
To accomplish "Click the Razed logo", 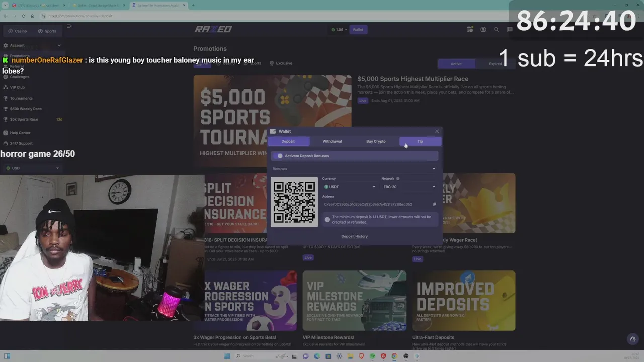I will [x=213, y=29].
